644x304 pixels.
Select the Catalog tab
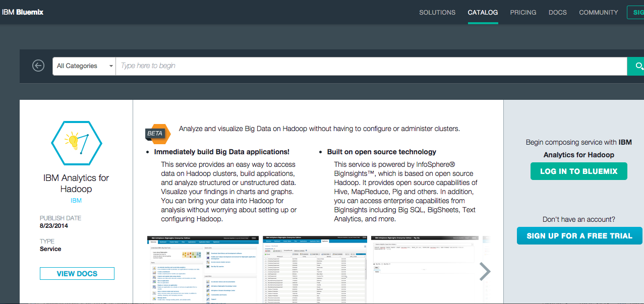(x=483, y=12)
